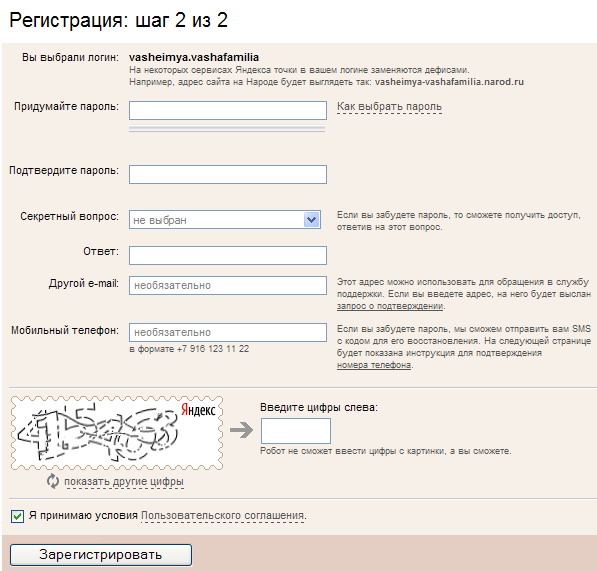This screenshot has width=597, height=571.
Task: Click into the Ответ input field
Action: click(228, 255)
